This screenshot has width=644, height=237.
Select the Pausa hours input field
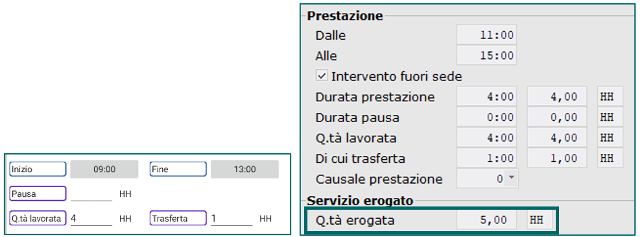91,194
